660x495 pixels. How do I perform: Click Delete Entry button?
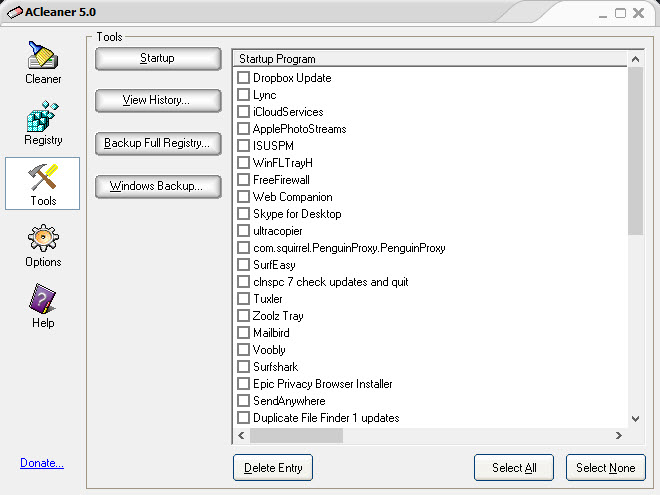coord(273,467)
